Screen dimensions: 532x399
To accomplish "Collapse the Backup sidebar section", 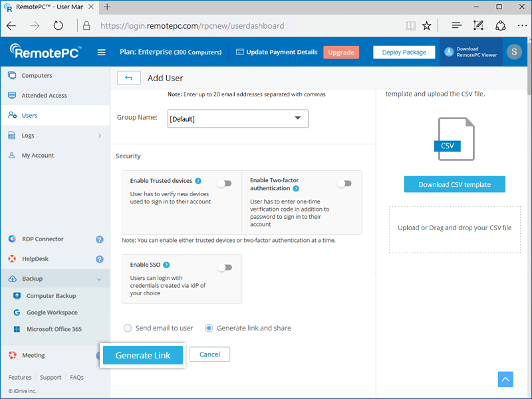I will tap(99, 279).
